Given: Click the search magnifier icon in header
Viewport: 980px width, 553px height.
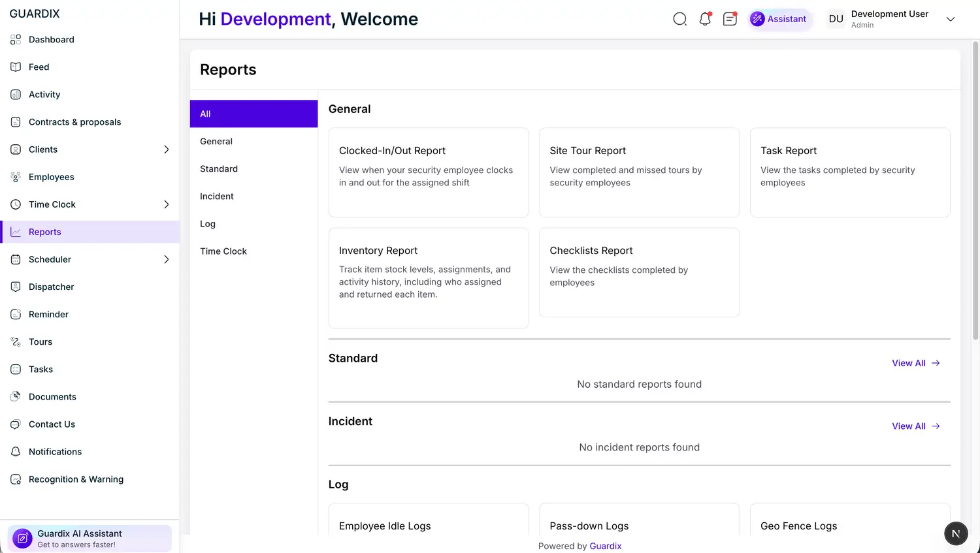Looking at the screenshot, I should [679, 19].
